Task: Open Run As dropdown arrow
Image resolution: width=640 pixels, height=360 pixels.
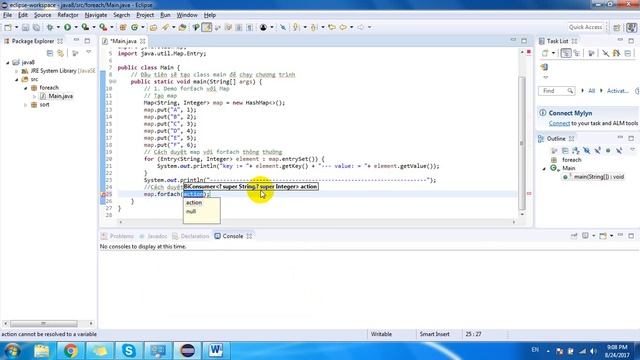Action: click(76, 27)
